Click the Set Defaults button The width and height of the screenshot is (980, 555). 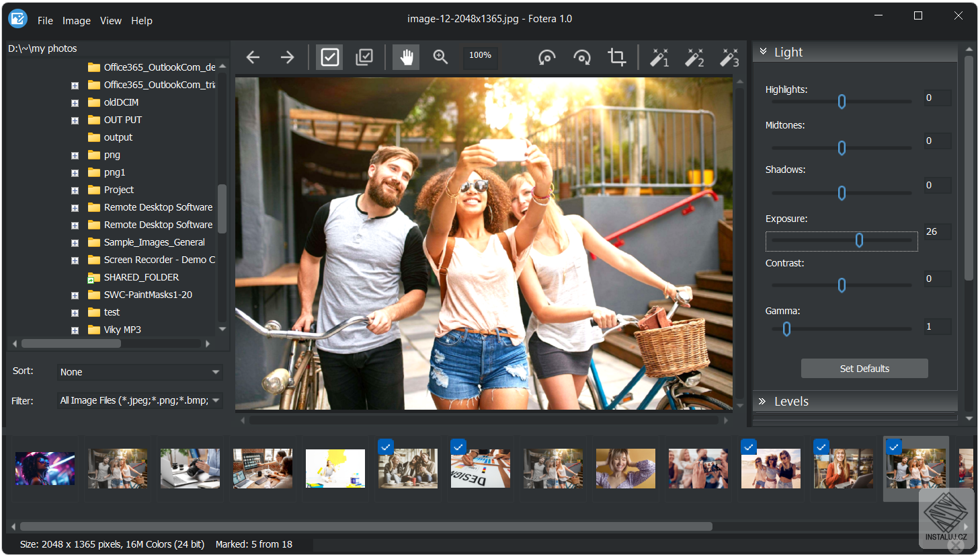(x=864, y=369)
